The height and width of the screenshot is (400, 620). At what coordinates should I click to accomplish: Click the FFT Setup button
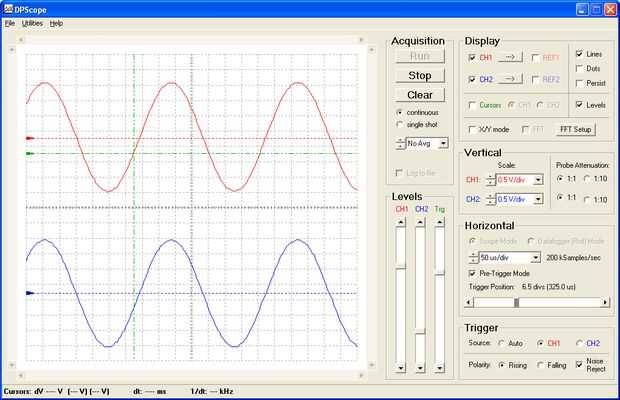[575, 129]
